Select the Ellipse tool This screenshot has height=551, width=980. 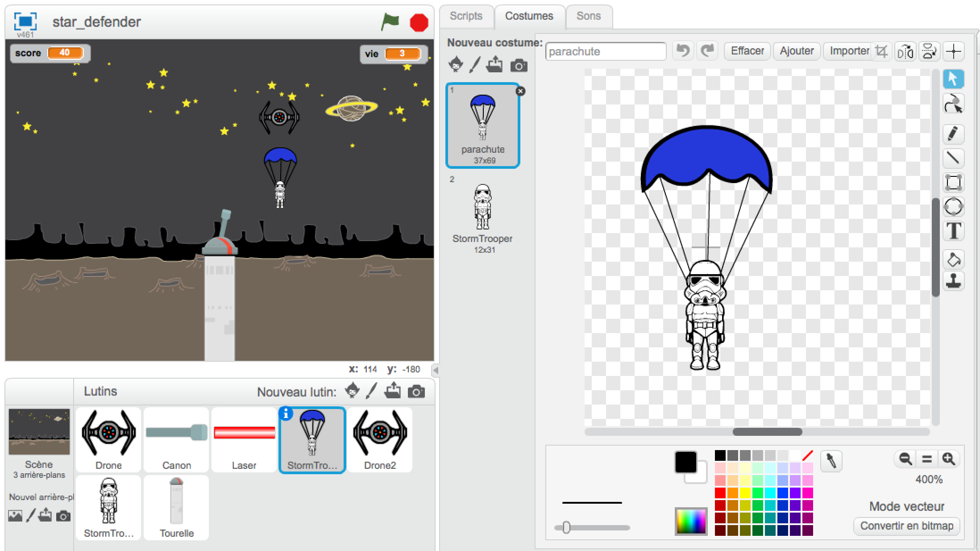pos(953,207)
